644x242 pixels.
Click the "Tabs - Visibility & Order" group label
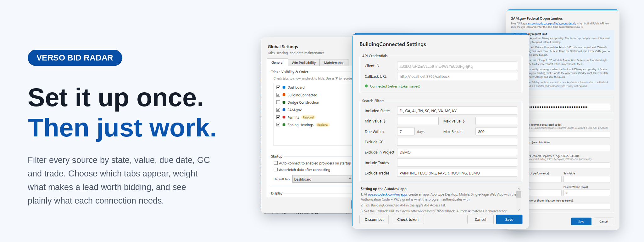pyautogui.click(x=290, y=72)
